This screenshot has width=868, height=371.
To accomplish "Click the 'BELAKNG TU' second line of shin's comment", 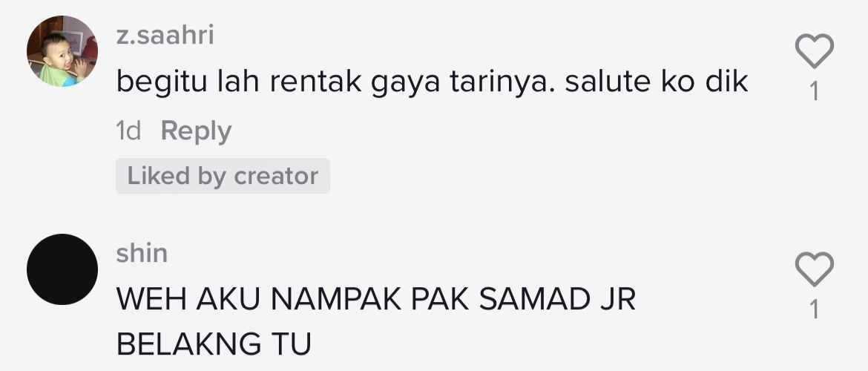I will point(214,344).
